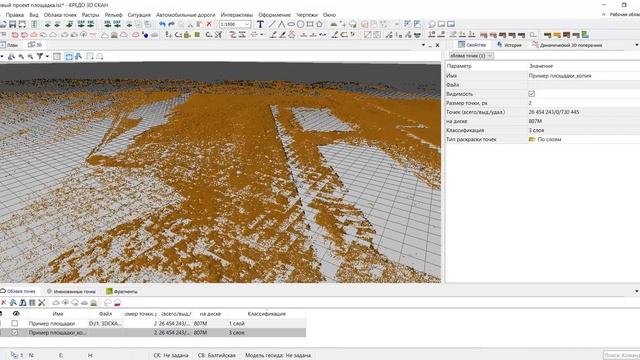The height and width of the screenshot is (360, 640).
Task: Toggle the Видимость checkbox in properties
Action: tap(531, 94)
